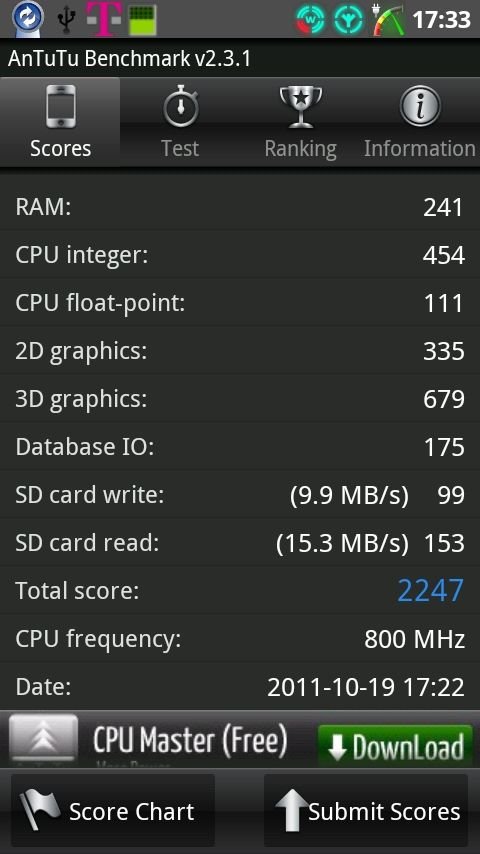The width and height of the screenshot is (480, 854).
Task: Open the Ranking trophy tab
Action: point(300,122)
